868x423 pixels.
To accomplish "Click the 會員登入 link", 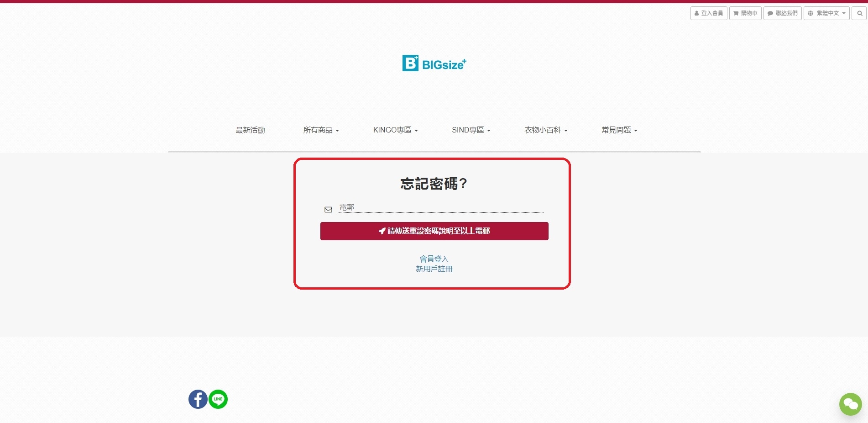I will [x=434, y=259].
